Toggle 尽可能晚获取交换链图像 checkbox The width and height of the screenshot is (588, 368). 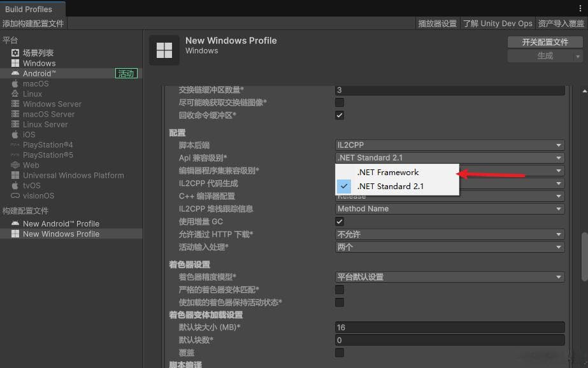pos(340,103)
